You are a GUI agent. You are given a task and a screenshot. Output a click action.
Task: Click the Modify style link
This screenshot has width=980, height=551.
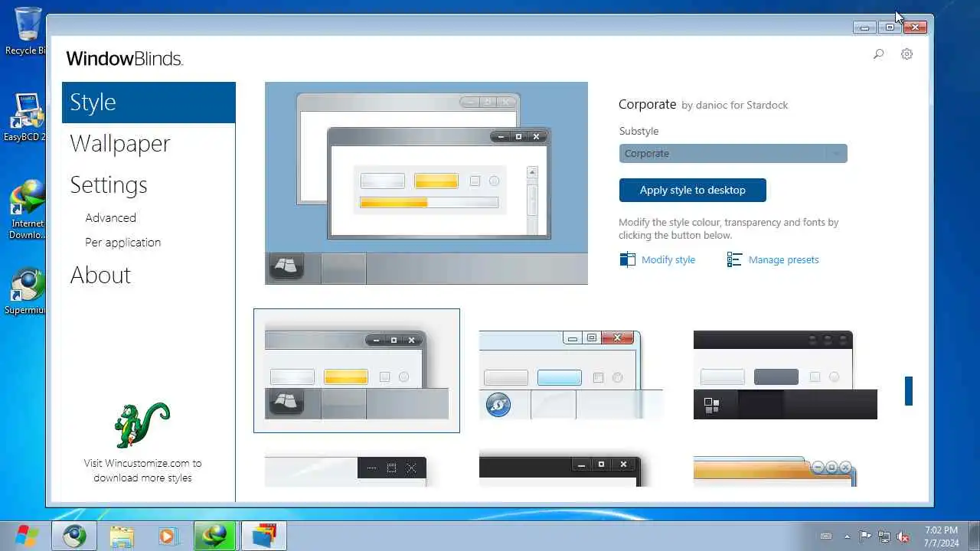click(x=668, y=260)
